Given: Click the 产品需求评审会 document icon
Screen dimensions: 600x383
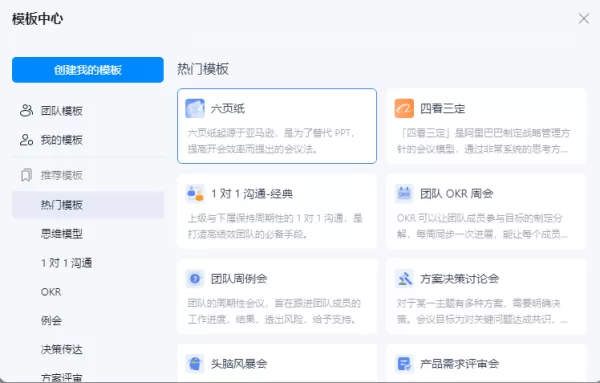Looking at the screenshot, I should 404,363.
